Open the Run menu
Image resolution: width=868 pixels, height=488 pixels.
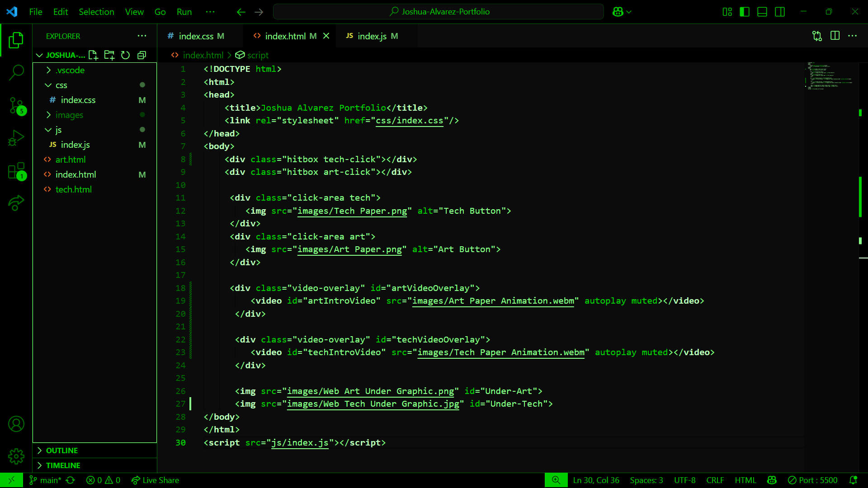(x=184, y=12)
